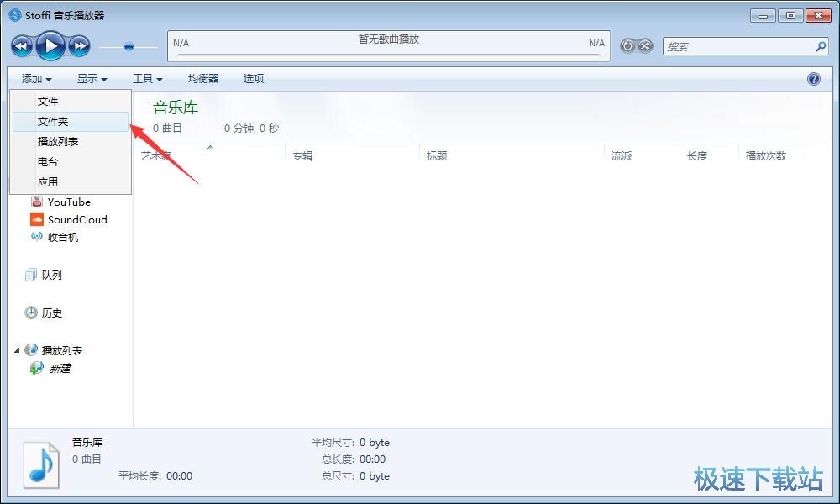This screenshot has height=504, width=840.
Task: Create a playlist via 新建
Action: point(58,368)
